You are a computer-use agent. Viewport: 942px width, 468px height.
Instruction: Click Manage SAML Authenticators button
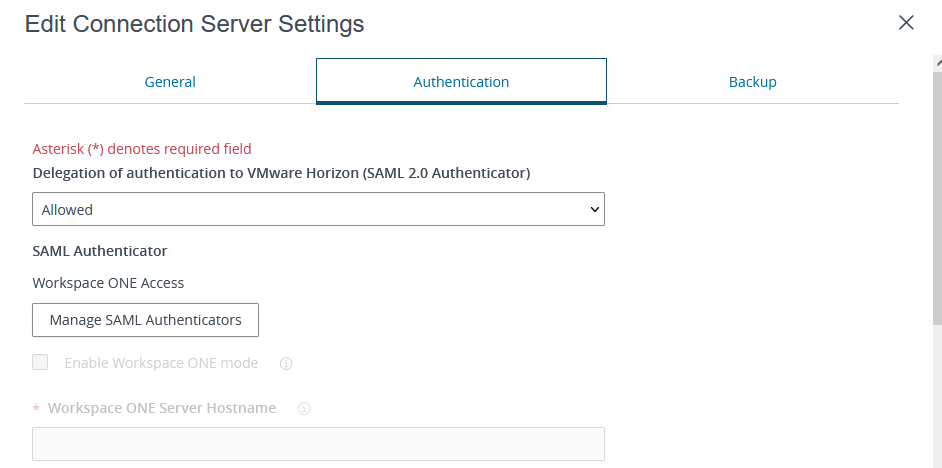pyautogui.click(x=145, y=320)
